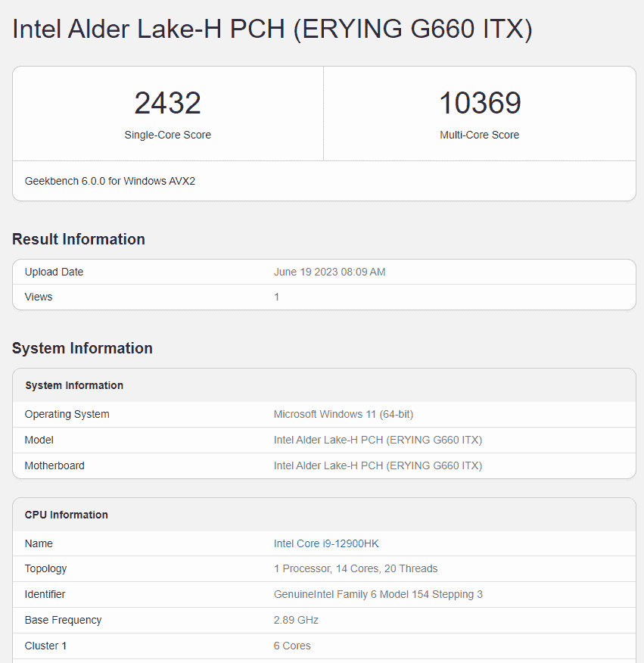The height and width of the screenshot is (663, 644).
Task: Click the 10369 multi-core score number
Action: point(480,103)
